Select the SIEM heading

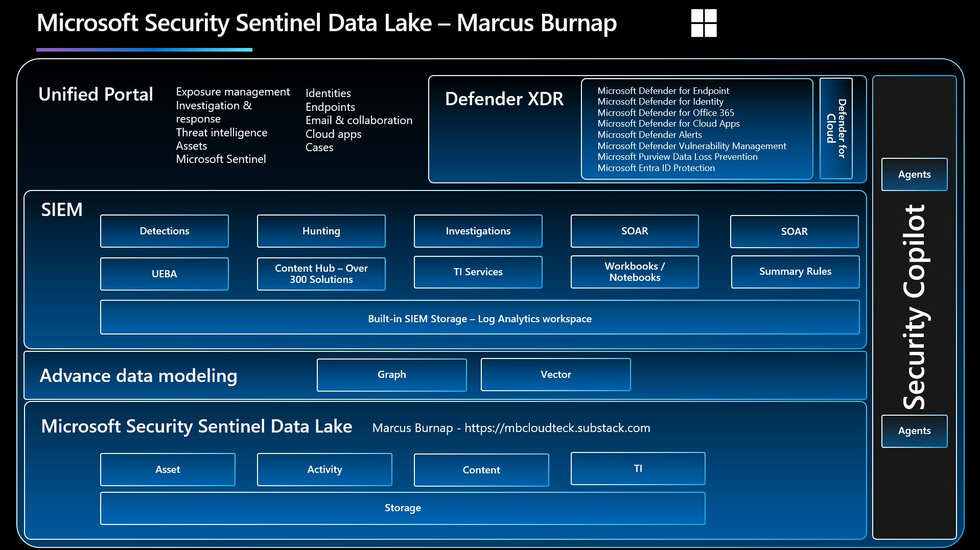[x=61, y=210]
